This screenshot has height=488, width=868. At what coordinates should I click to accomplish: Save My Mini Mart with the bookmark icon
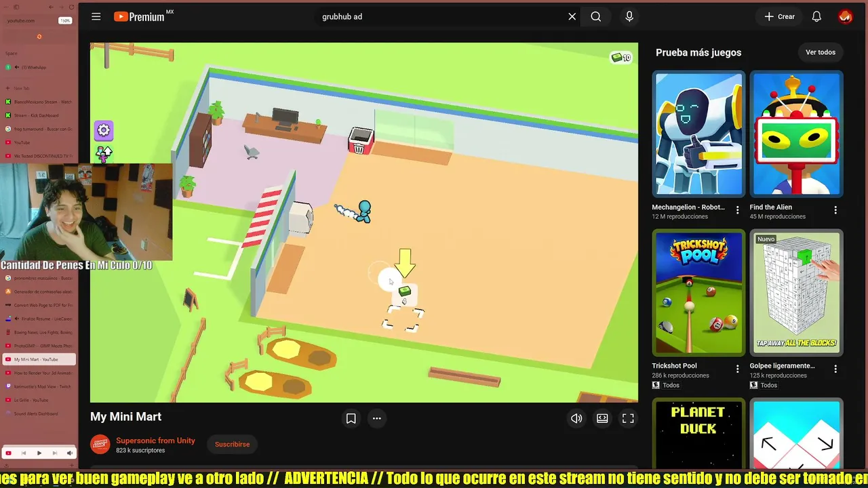tap(351, 419)
